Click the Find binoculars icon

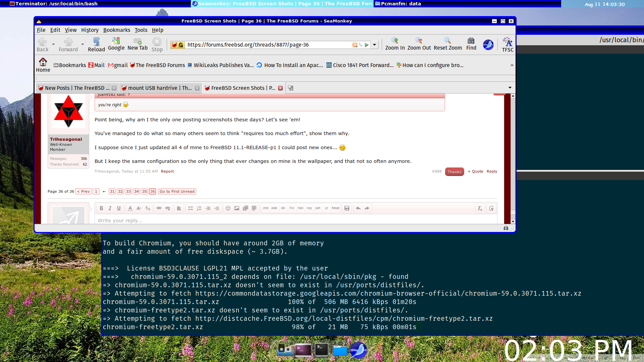point(471,41)
